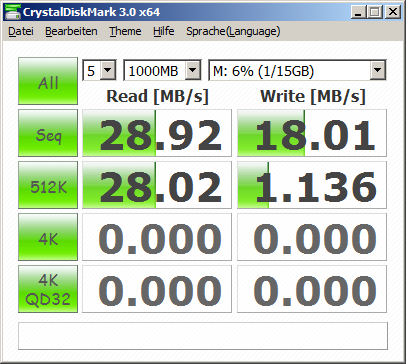Select the 512K read result 28.02

[x=157, y=185]
